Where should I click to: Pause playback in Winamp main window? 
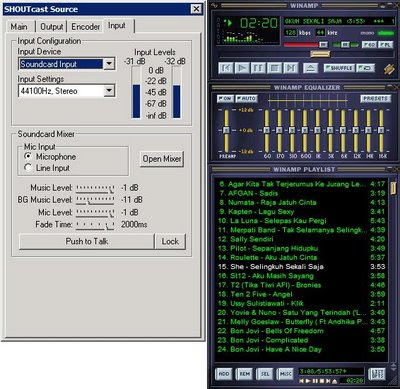(x=258, y=68)
